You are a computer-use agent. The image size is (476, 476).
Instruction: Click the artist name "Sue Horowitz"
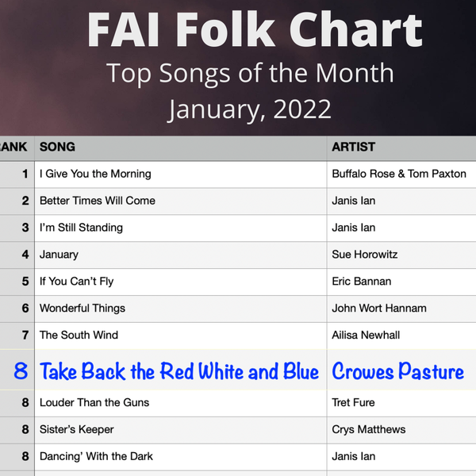(365, 255)
